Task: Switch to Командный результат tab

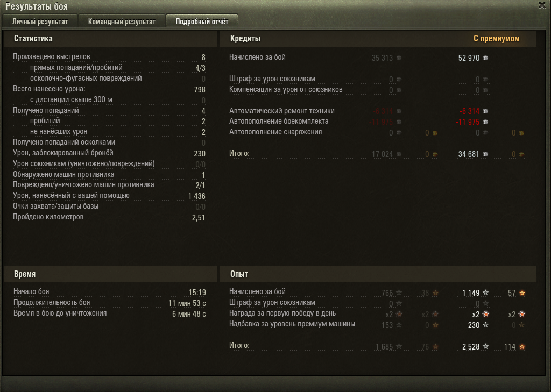Action: coord(122,22)
